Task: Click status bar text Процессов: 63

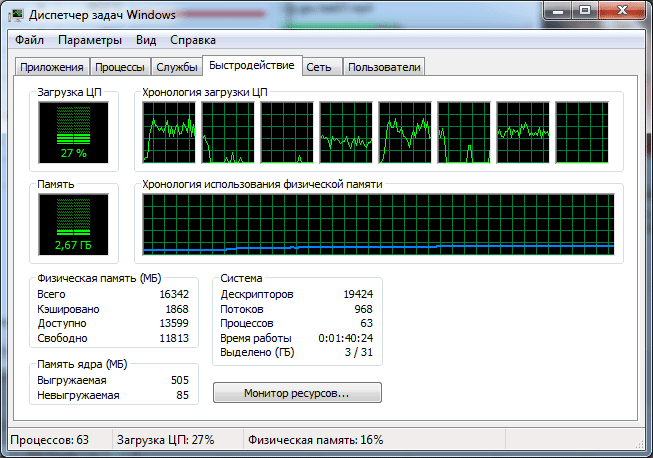Action: point(50,440)
